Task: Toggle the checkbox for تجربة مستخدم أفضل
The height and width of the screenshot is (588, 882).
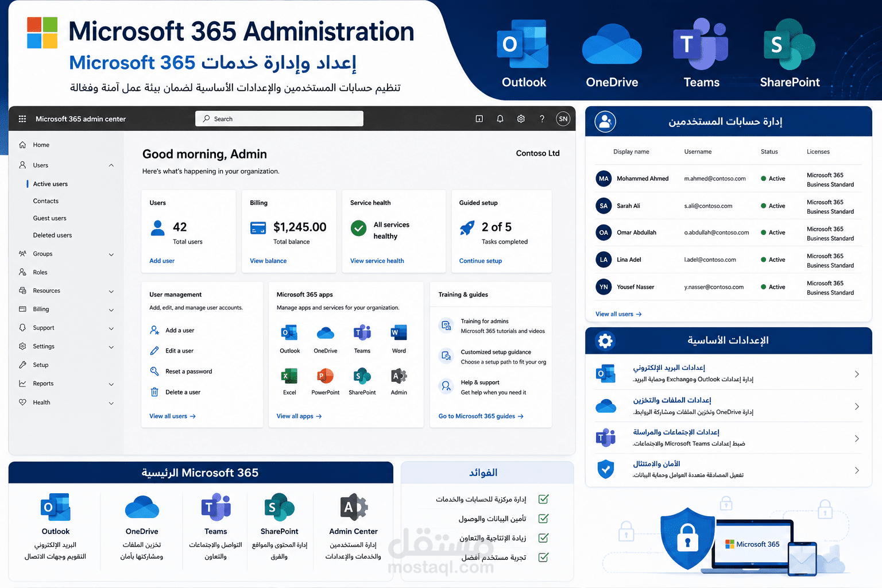Action: click(543, 557)
